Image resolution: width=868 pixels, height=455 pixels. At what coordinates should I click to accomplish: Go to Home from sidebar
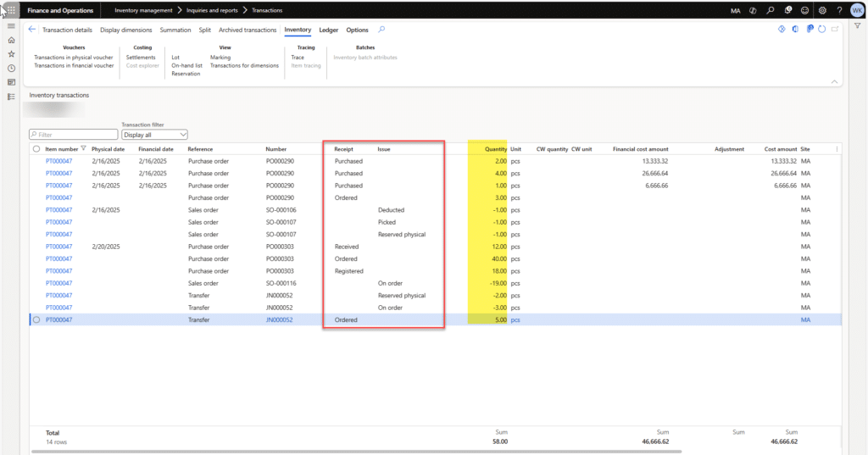point(11,40)
